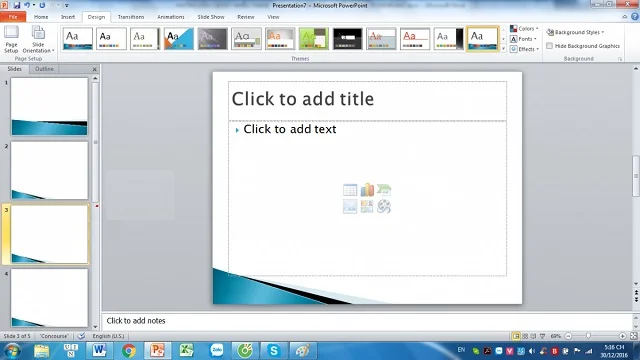640x360 pixels.
Task: Select slide 2 thumbnail
Action: point(49,171)
